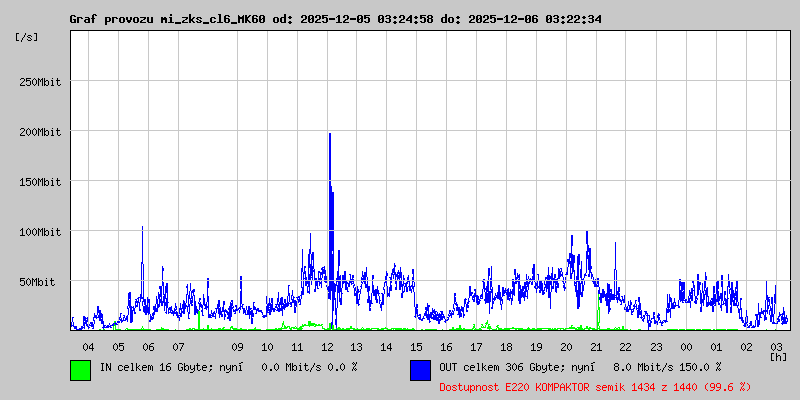Select hour 00 on the time axis

686,347
